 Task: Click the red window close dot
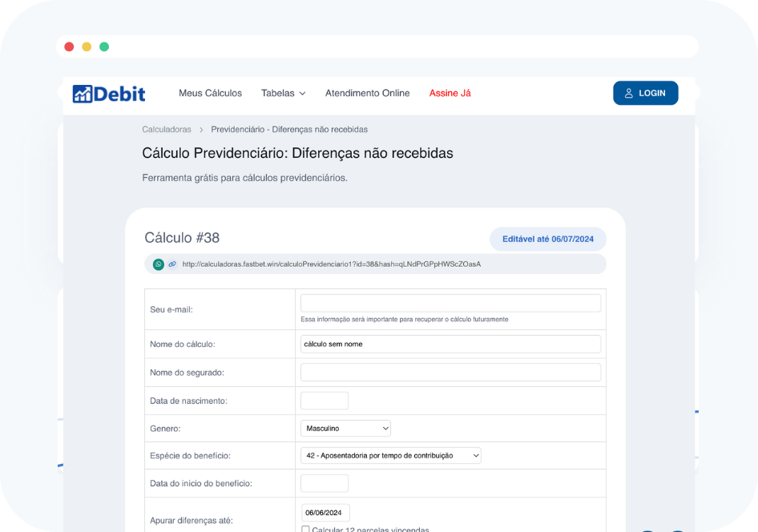pyautogui.click(x=69, y=46)
